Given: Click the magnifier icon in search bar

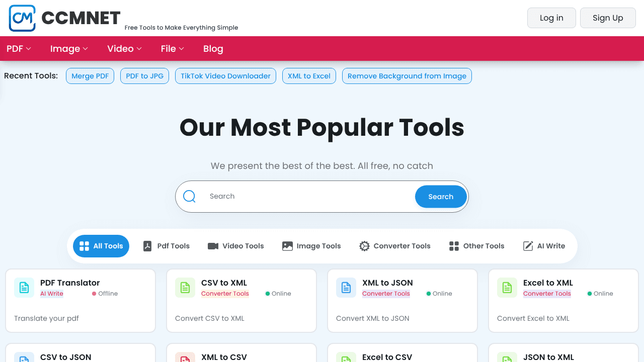Looking at the screenshot, I should click(189, 196).
